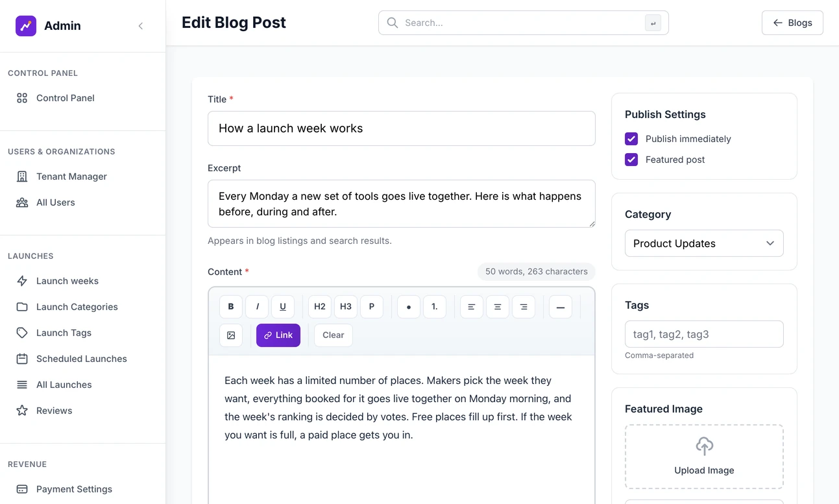Screen dimensions: 839x504
Task: Insert a bulleted list
Action: [409, 307]
